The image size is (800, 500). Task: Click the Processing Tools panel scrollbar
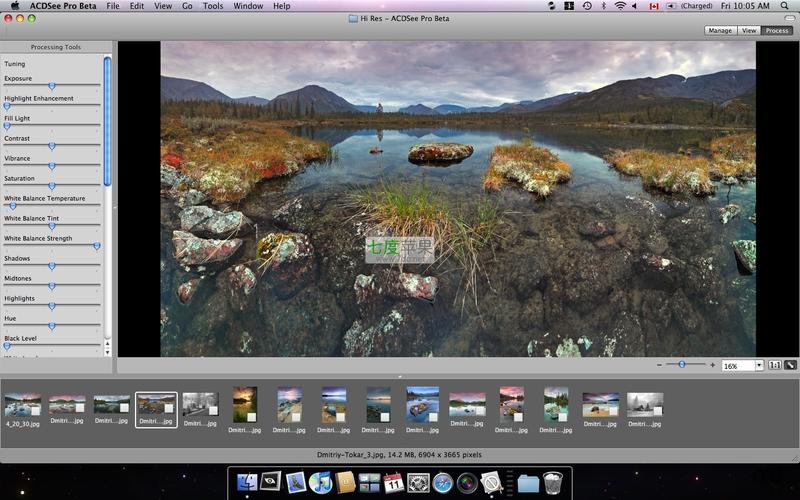tap(107, 121)
